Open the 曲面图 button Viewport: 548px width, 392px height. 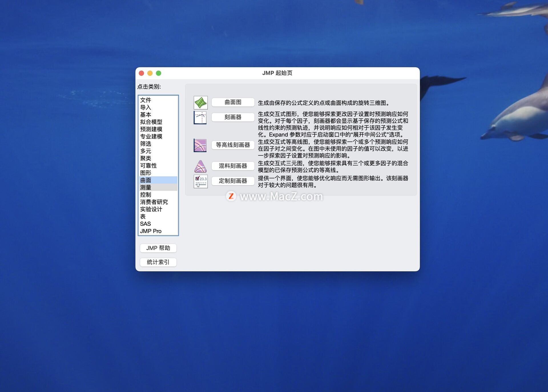click(x=233, y=102)
